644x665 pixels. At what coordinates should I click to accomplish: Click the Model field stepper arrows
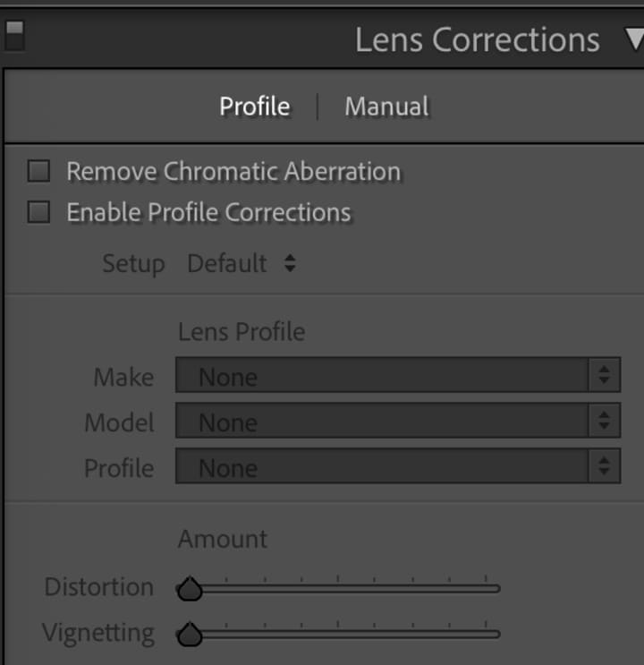[605, 422]
